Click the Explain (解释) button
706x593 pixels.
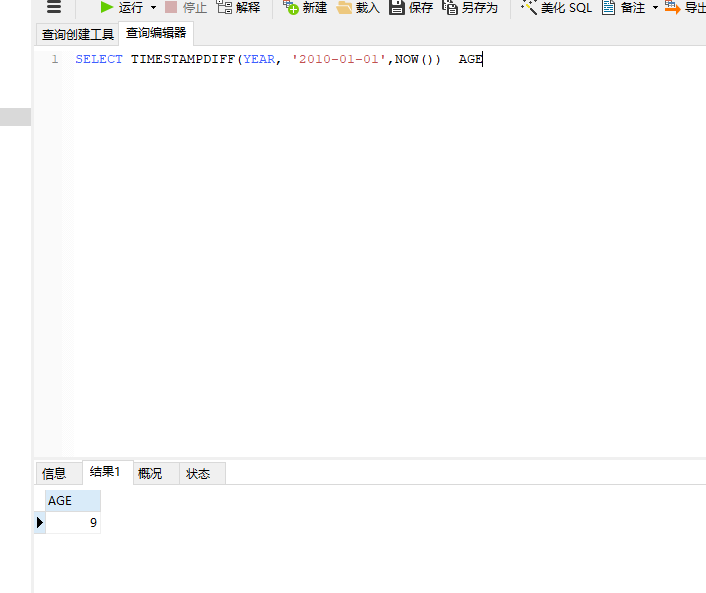(239, 7)
